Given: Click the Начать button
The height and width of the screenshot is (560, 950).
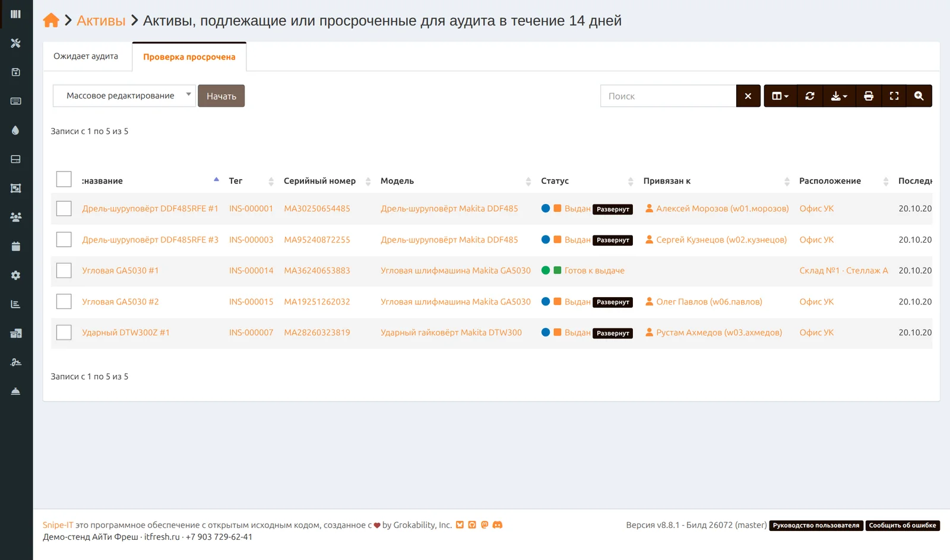Looking at the screenshot, I should [x=221, y=96].
